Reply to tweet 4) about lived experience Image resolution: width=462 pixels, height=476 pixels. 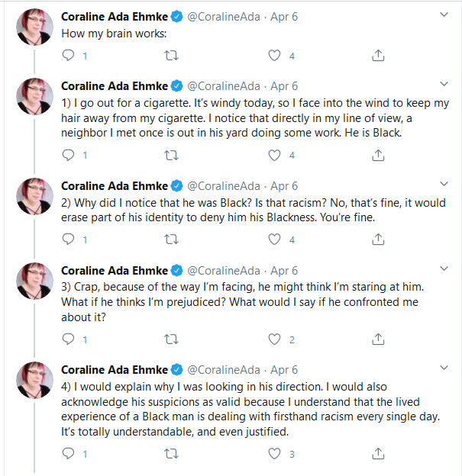point(68,454)
